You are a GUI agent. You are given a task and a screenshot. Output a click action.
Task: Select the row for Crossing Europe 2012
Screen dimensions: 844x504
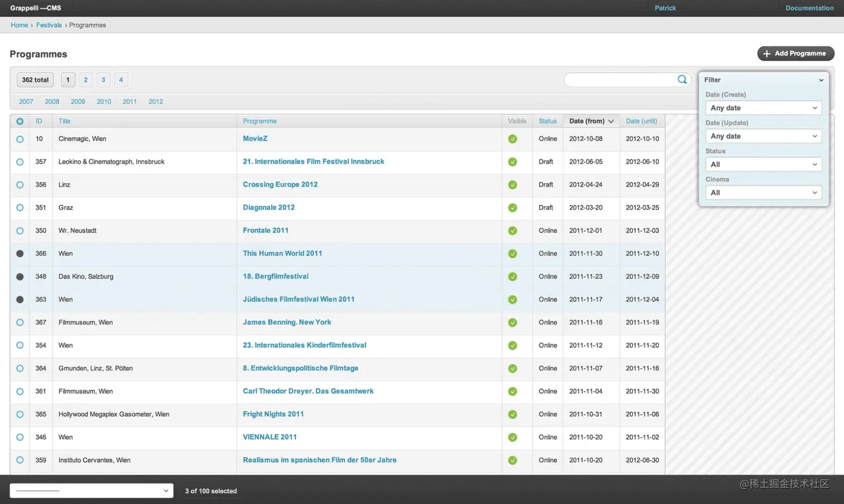click(x=20, y=185)
